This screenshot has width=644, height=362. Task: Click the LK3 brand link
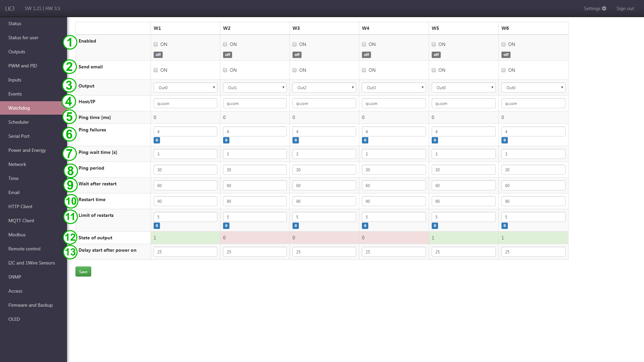coord(10,8)
